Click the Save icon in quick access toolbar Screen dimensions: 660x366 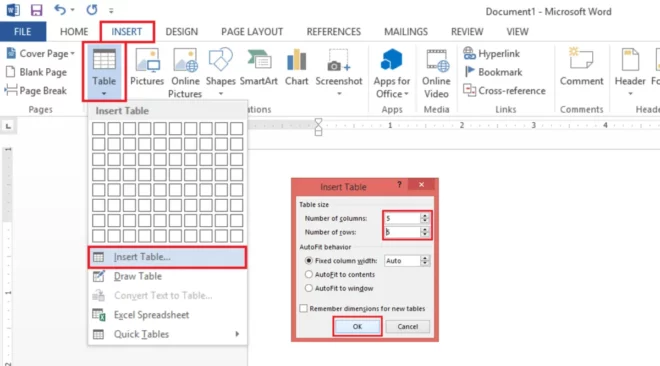coord(36,10)
